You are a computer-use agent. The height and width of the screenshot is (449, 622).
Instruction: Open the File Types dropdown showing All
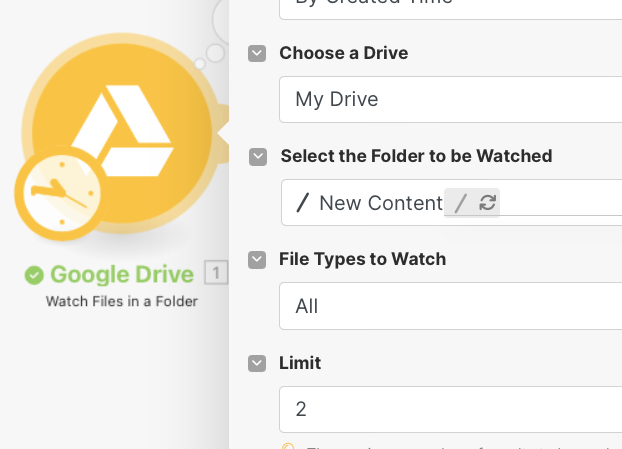pos(450,306)
